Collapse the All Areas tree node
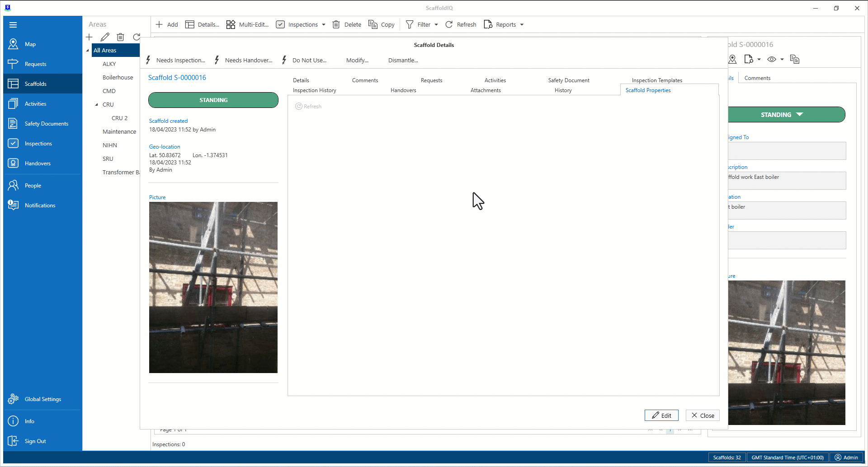Viewport: 868px width, 467px height. 88,51
